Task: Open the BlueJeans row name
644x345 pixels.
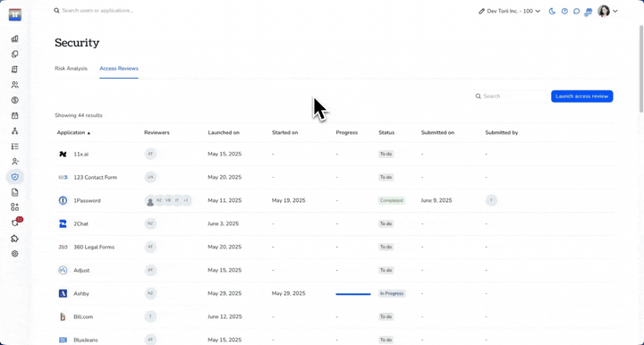Action: tap(86, 340)
